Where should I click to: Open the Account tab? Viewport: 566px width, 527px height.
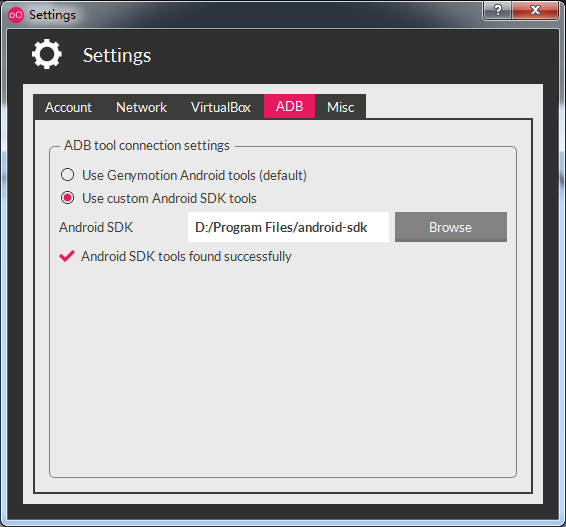pos(69,107)
